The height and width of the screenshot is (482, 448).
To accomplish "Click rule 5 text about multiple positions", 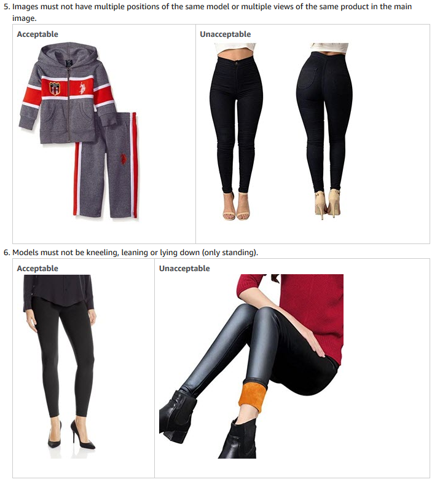I will coord(208,12).
